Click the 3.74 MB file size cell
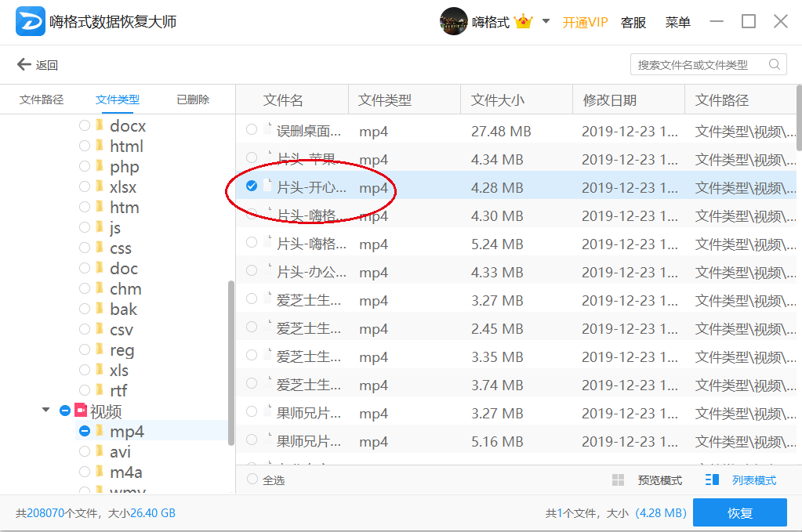 coord(497,385)
